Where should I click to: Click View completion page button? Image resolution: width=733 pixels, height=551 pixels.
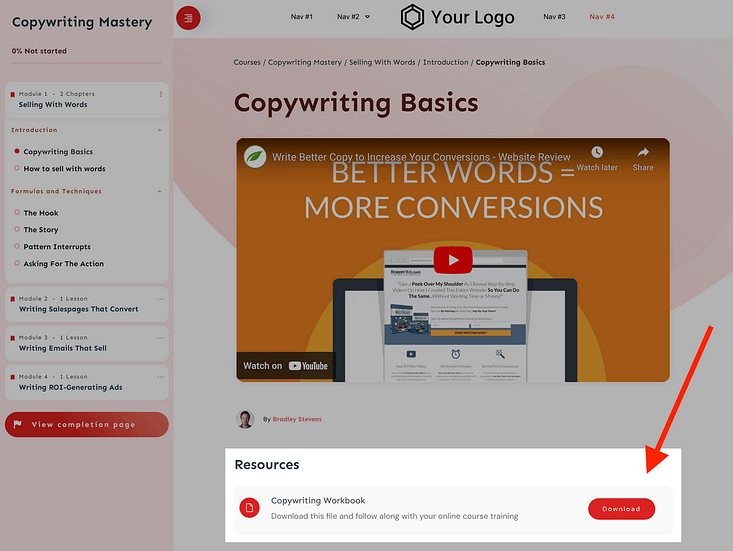click(x=86, y=424)
